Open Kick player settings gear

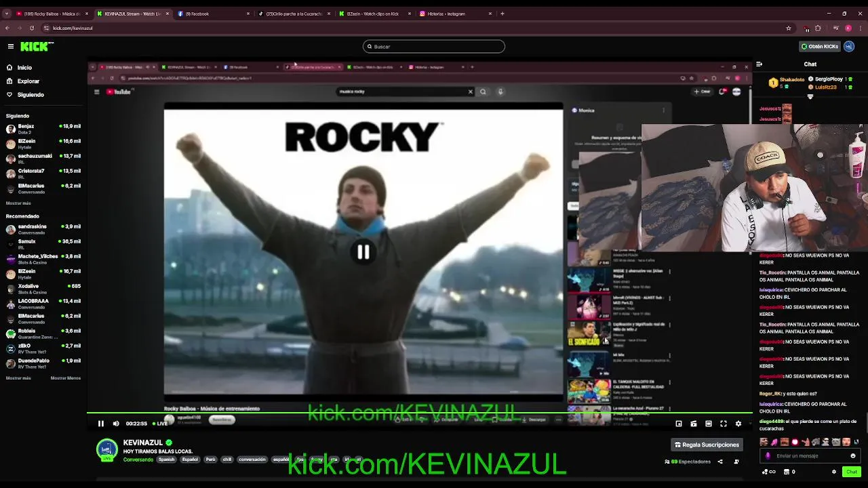[x=738, y=424]
